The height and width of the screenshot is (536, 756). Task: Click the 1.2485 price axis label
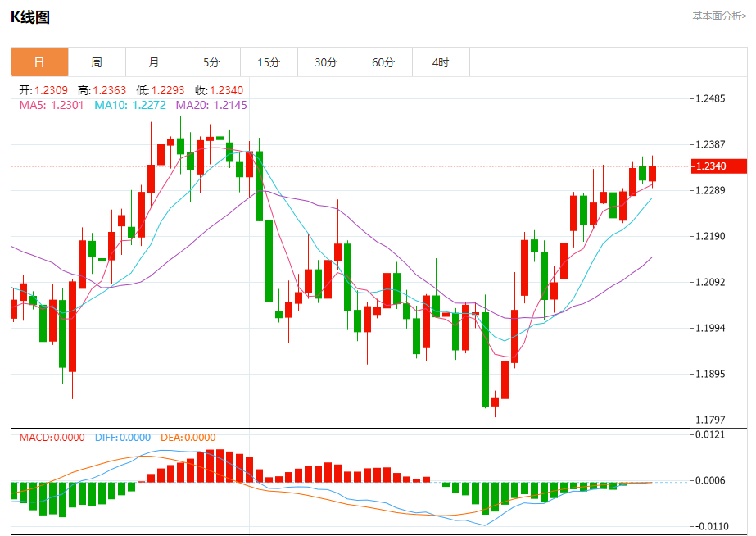pos(710,99)
